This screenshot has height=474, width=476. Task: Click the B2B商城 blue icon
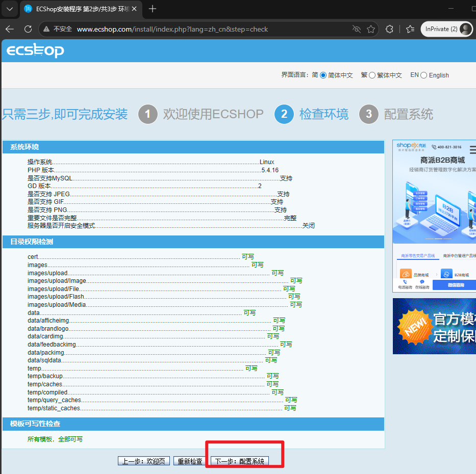(x=446, y=274)
